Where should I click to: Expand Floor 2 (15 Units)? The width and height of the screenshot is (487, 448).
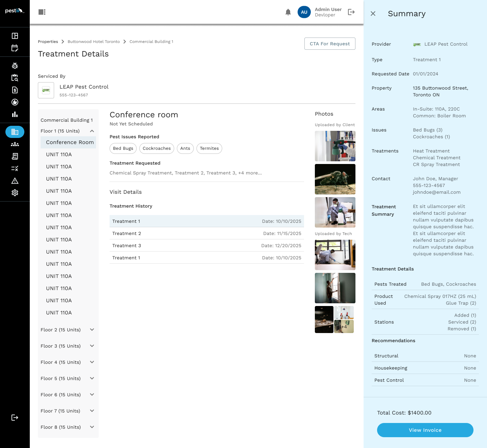(92, 330)
